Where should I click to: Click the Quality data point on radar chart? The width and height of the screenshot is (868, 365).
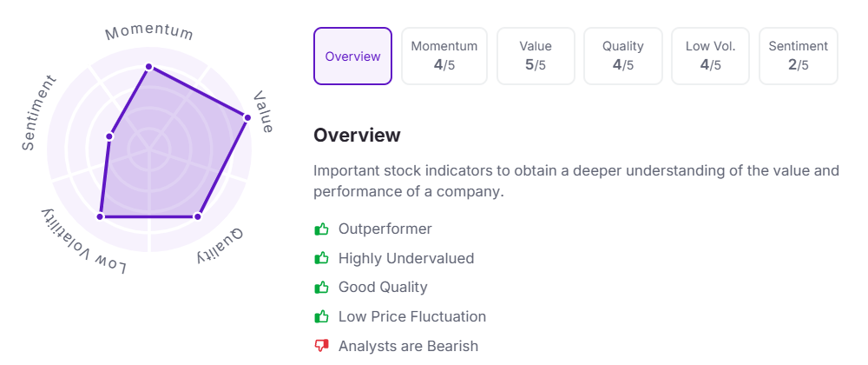coord(197,216)
